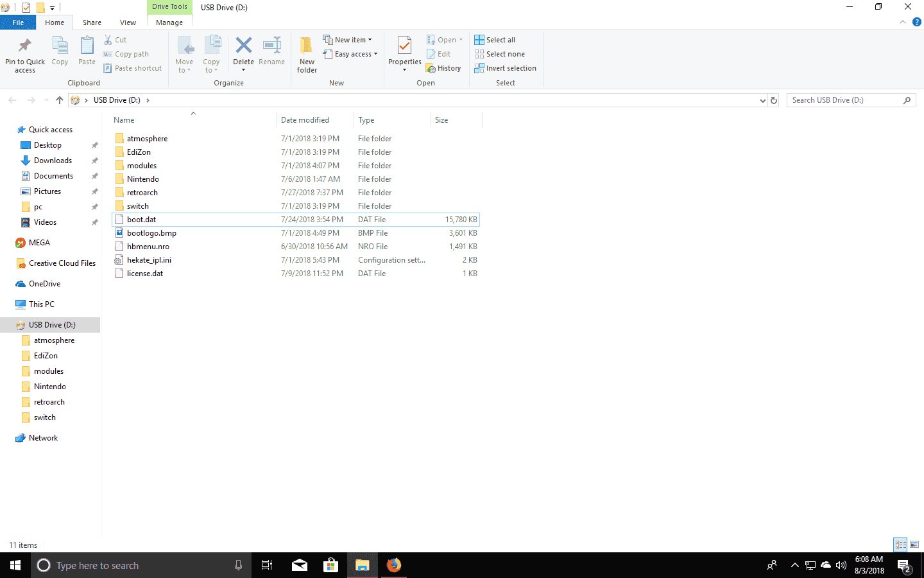The image size is (924, 578).
Task: Go forward with the Forward arrow
Action: point(31,100)
